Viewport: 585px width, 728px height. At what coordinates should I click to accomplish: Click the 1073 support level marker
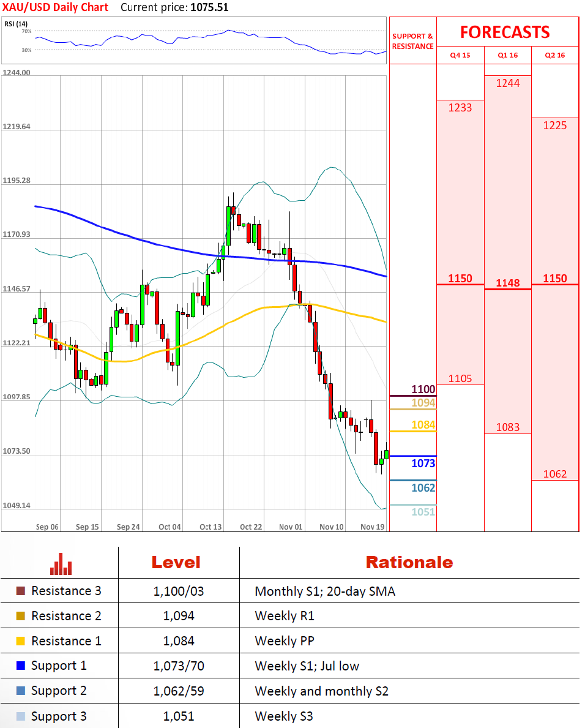[x=423, y=463]
